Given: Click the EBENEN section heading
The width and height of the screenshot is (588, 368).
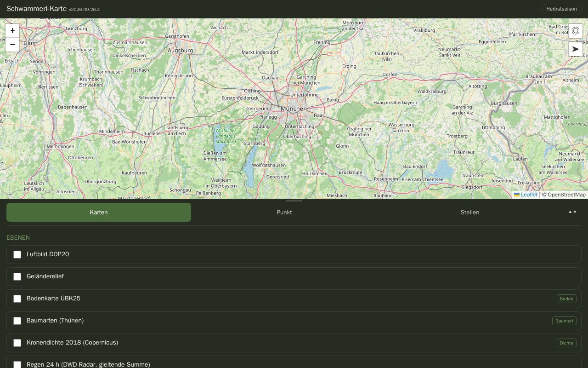Looking at the screenshot, I should 18,238.
